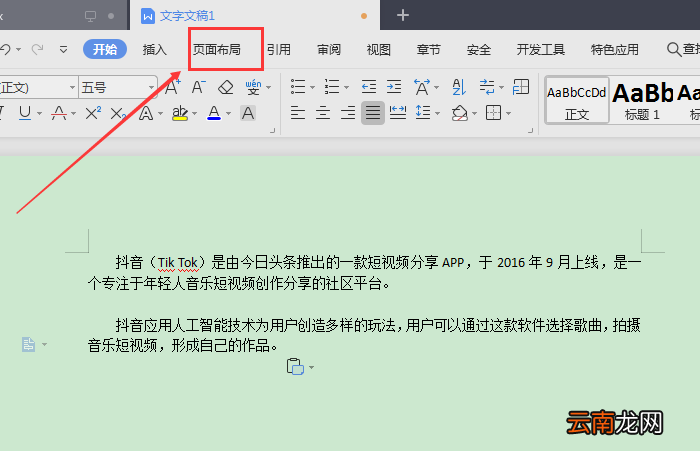Viewport: 700px width, 451px height.
Task: Toggle justified alignment
Action: click(x=373, y=113)
